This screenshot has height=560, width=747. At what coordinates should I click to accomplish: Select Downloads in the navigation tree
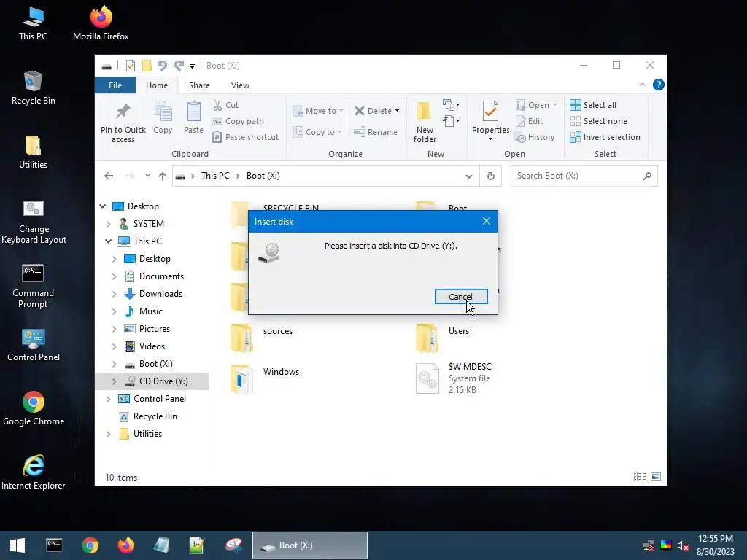(160, 294)
